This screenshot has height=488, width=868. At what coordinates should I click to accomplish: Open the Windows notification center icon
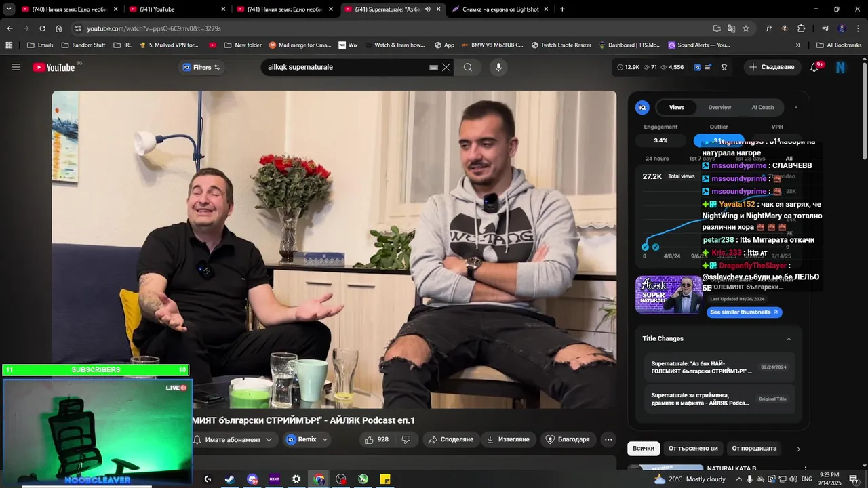point(854,479)
